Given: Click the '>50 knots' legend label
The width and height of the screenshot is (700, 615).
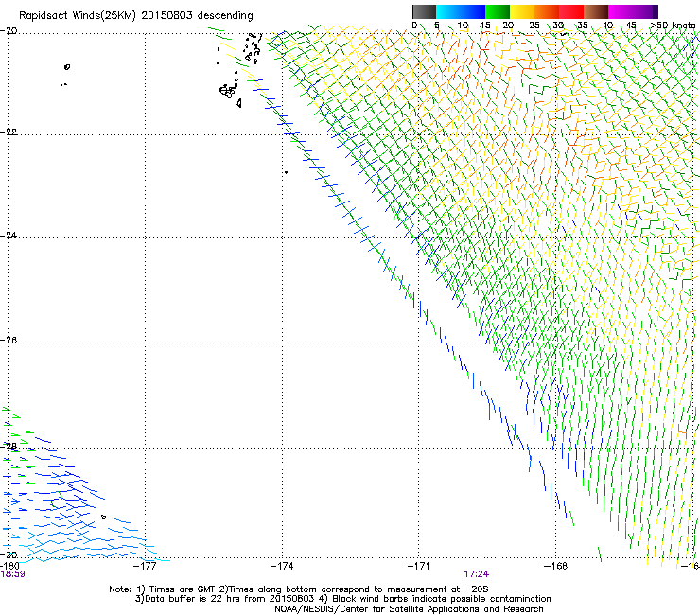Looking at the screenshot, I should coord(673,26).
